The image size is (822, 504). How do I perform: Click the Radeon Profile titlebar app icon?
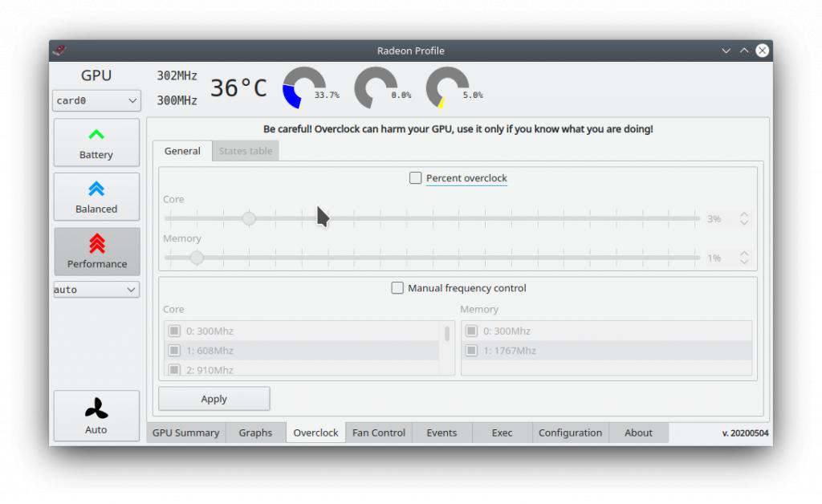click(x=60, y=51)
